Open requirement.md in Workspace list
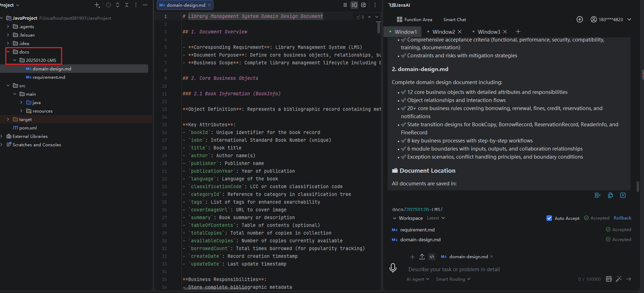 click(x=417, y=230)
